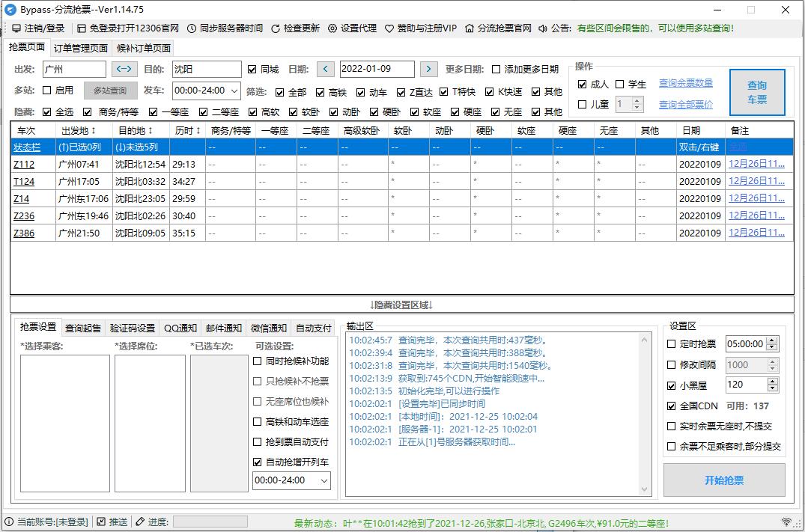Click 同步服务器时间 clock icon
This screenshot has height=532, width=805.
pos(192,28)
